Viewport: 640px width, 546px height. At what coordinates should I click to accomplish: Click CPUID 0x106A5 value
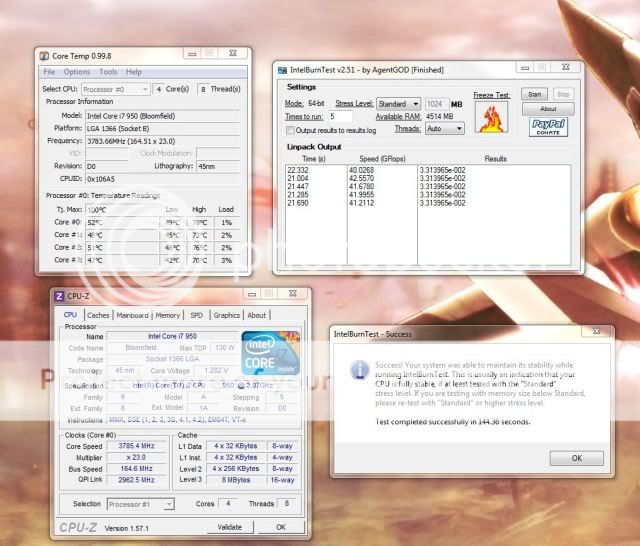[162, 179]
